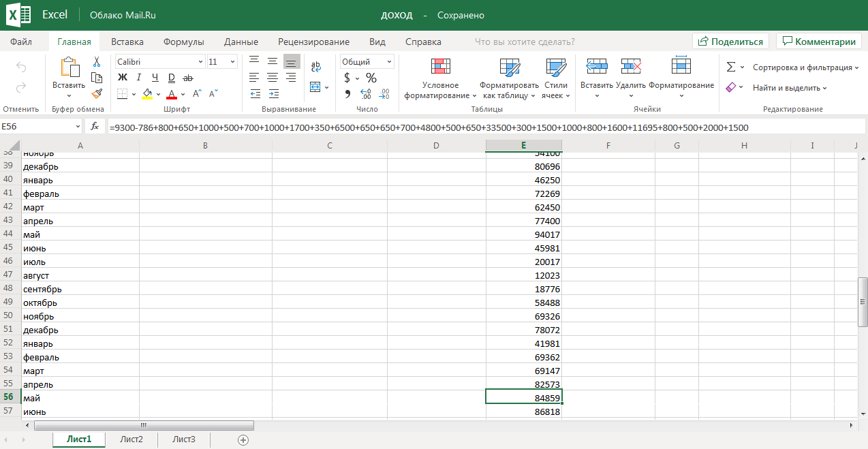Screen dimensions: 868x449
Task: Click Delete cells icon (Удалить)
Action: 632,66
